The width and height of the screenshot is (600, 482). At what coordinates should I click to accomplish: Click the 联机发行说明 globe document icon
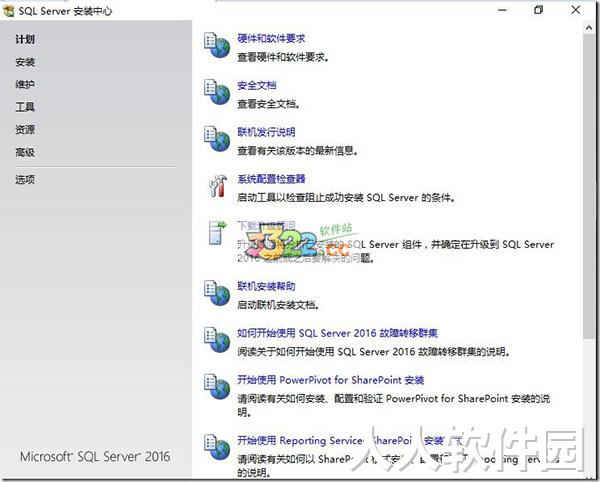point(217,139)
